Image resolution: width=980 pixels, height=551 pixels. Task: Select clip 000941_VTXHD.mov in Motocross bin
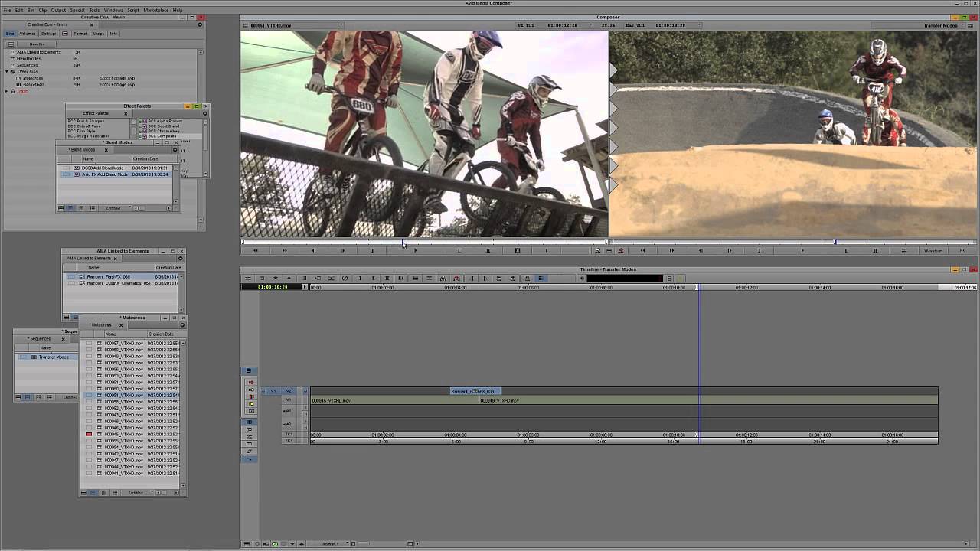click(123, 473)
